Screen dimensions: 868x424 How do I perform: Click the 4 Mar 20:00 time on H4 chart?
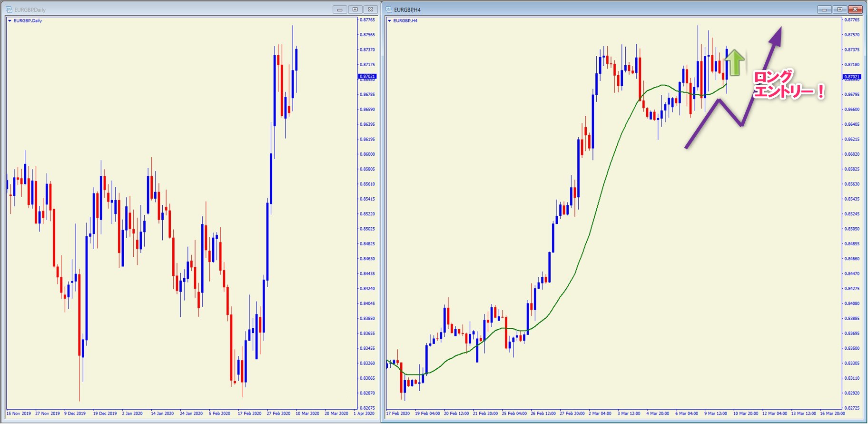point(658,414)
